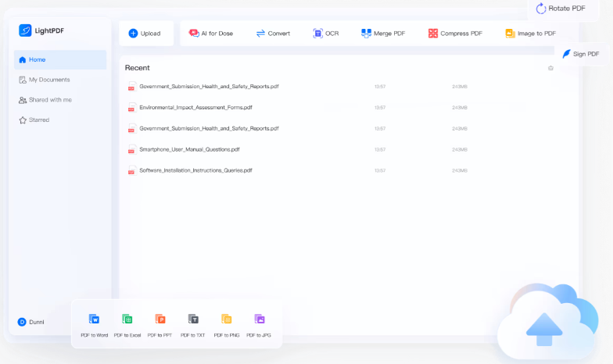Image resolution: width=613 pixels, height=364 pixels.
Task: Click the Recent section heading
Action: tap(138, 67)
